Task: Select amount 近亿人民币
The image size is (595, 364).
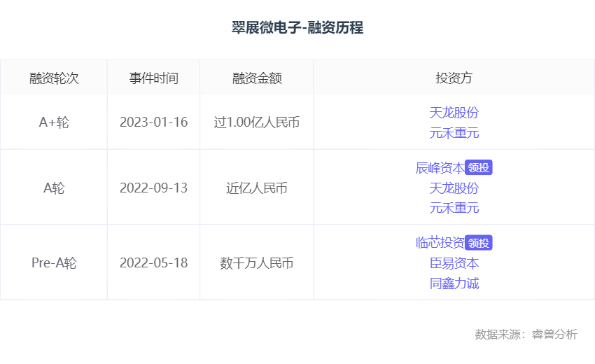Action: pos(256,188)
